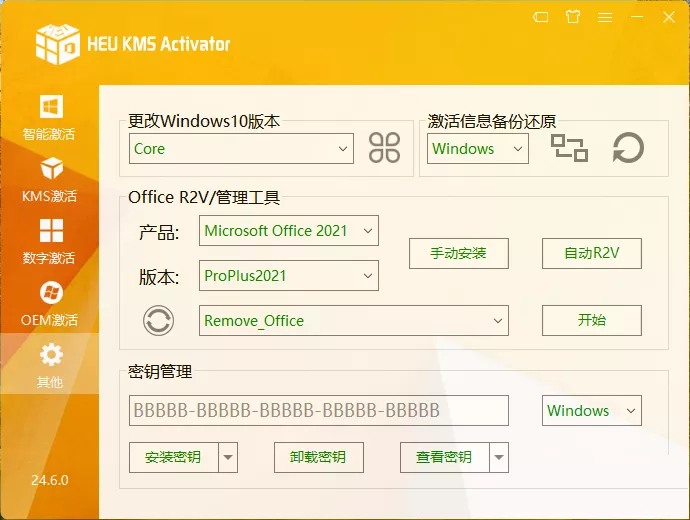Screen dimensions: 690x520
Task: Click the 激活信息备份还原 group label
Action: pos(492,121)
